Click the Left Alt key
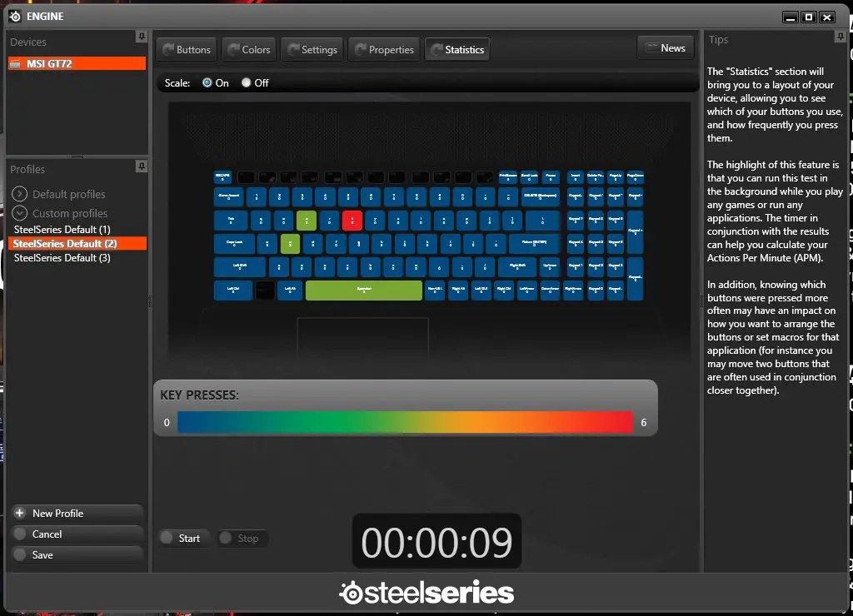 [290, 291]
